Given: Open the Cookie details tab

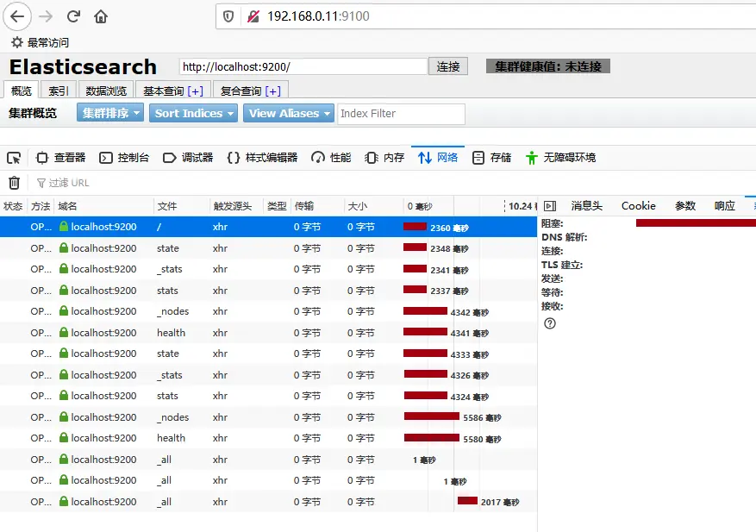Looking at the screenshot, I should click(639, 206).
